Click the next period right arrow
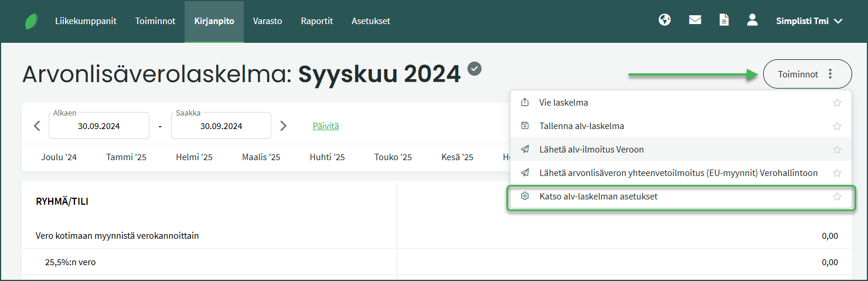 click(x=284, y=126)
